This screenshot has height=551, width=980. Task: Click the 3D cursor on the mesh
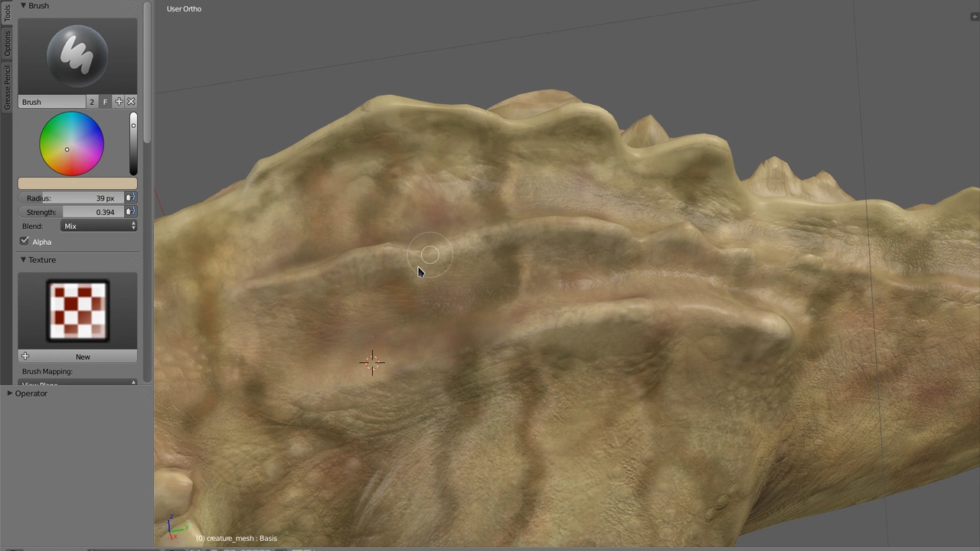coord(372,363)
